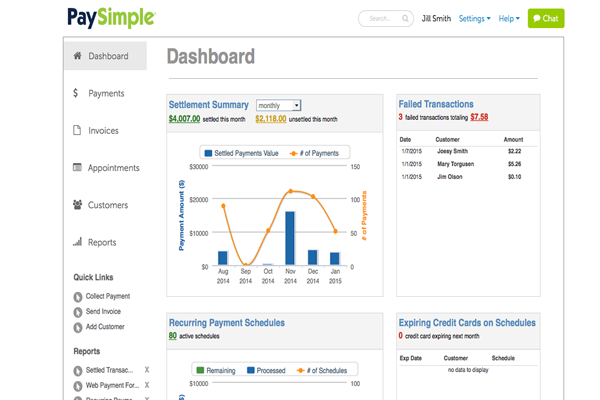Image resolution: width=600 pixels, height=400 pixels.
Task: Click the Jill Smith user name
Action: tap(436, 18)
